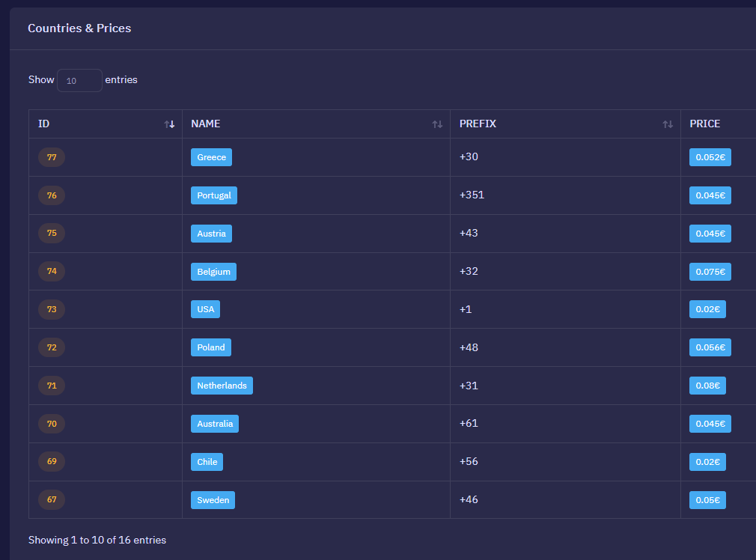Click Greece price 0.052€ badge
This screenshot has width=756, height=560.
710,157
